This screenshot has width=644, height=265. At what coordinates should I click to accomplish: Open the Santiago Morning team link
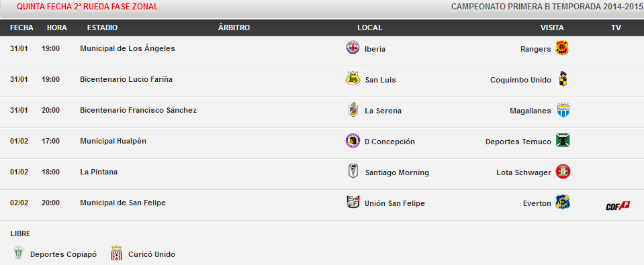tap(397, 172)
